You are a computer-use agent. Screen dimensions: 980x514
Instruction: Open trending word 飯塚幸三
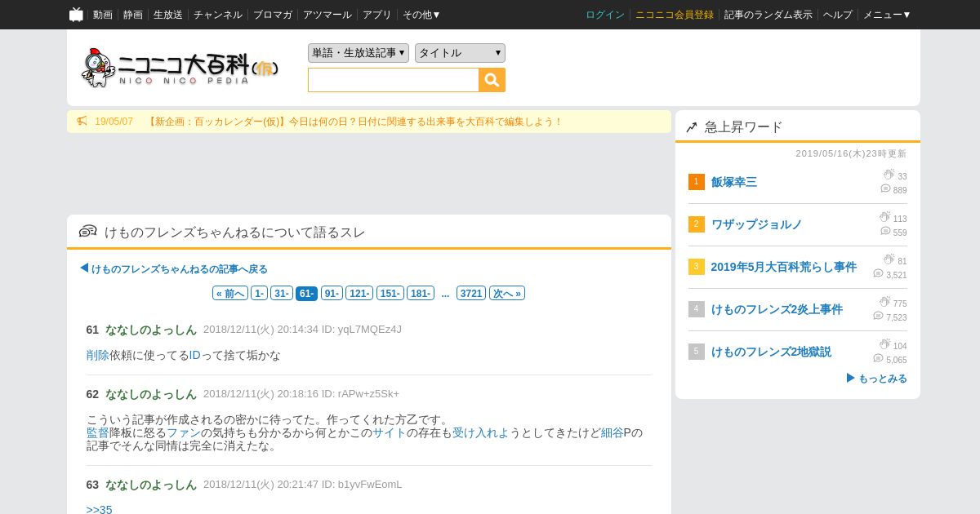tap(734, 182)
